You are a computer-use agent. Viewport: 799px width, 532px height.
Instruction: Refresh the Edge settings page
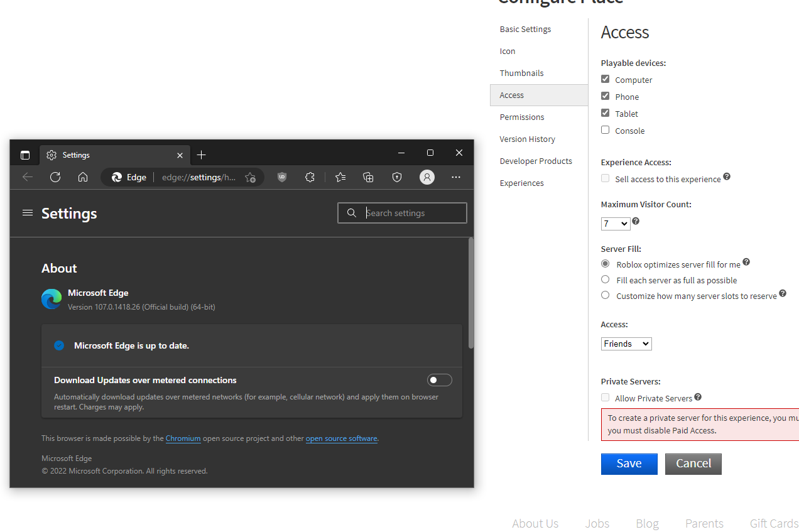(x=55, y=177)
